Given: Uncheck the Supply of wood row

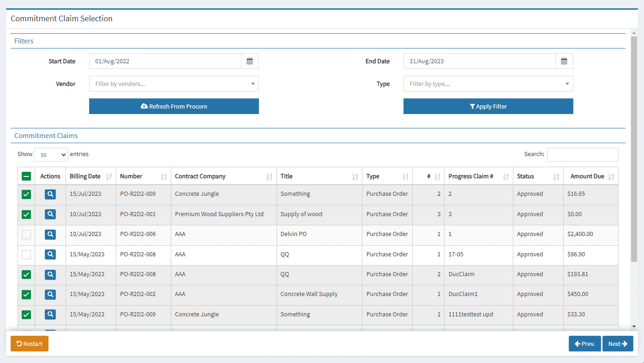Looking at the screenshot, I should click(x=26, y=214).
